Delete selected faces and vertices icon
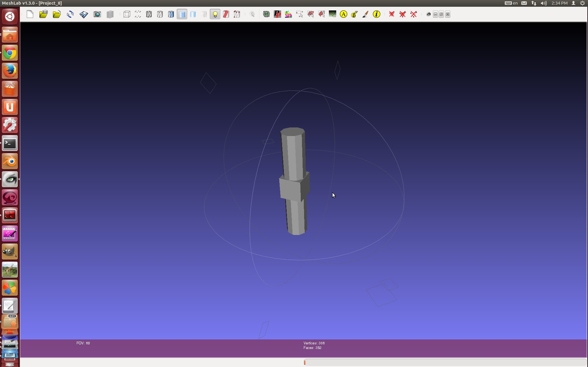The width and height of the screenshot is (588, 367). [403, 14]
